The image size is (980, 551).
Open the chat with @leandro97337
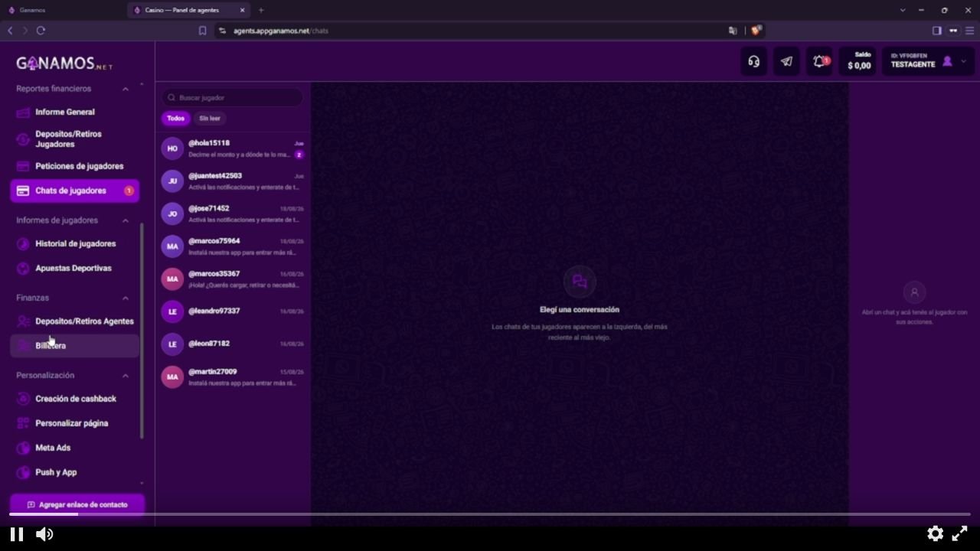click(x=233, y=311)
